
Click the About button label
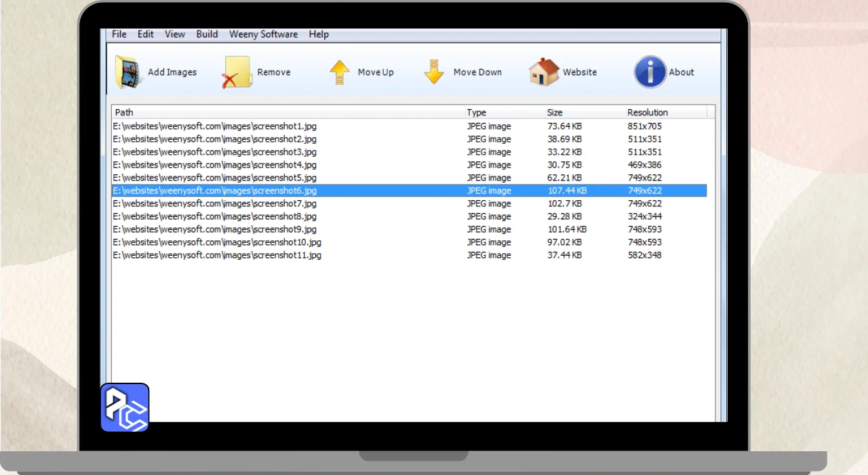pos(682,72)
